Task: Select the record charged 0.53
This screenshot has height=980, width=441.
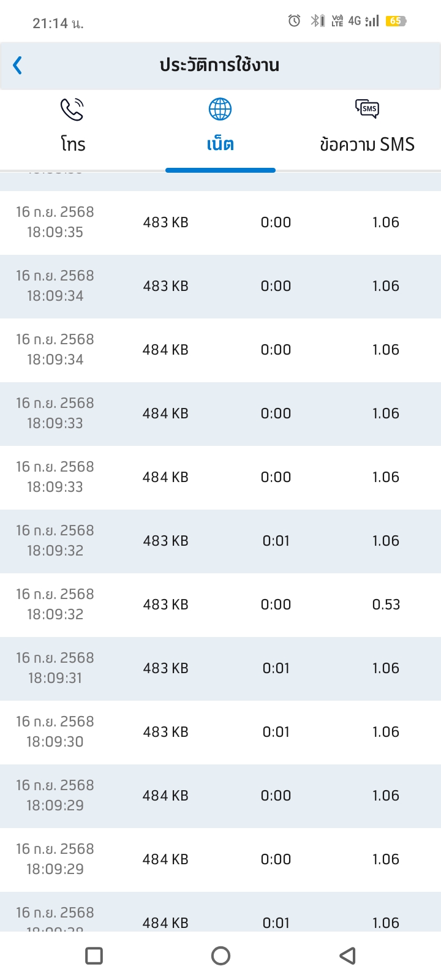Action: pyautogui.click(x=221, y=605)
